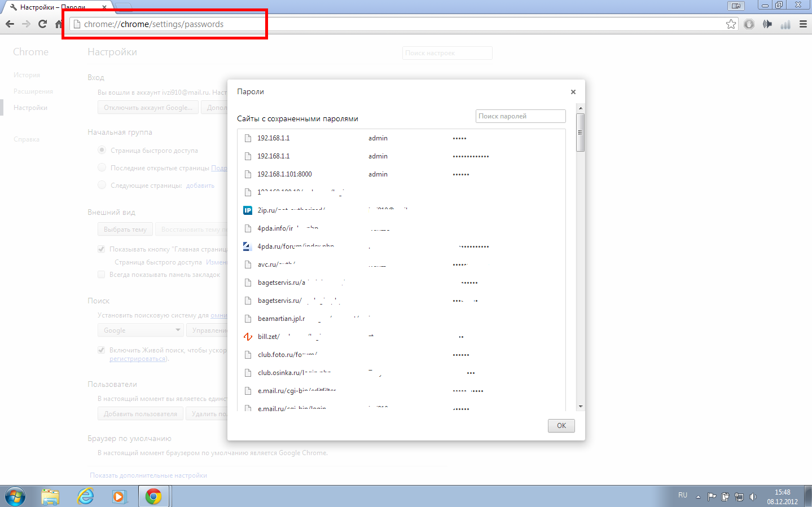Click the Отключить аккаунт Google button

coord(148,108)
